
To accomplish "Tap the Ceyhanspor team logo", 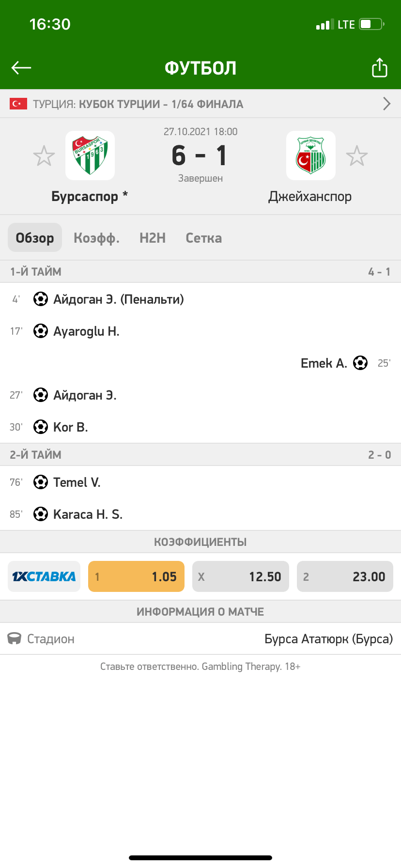I will (310, 155).
